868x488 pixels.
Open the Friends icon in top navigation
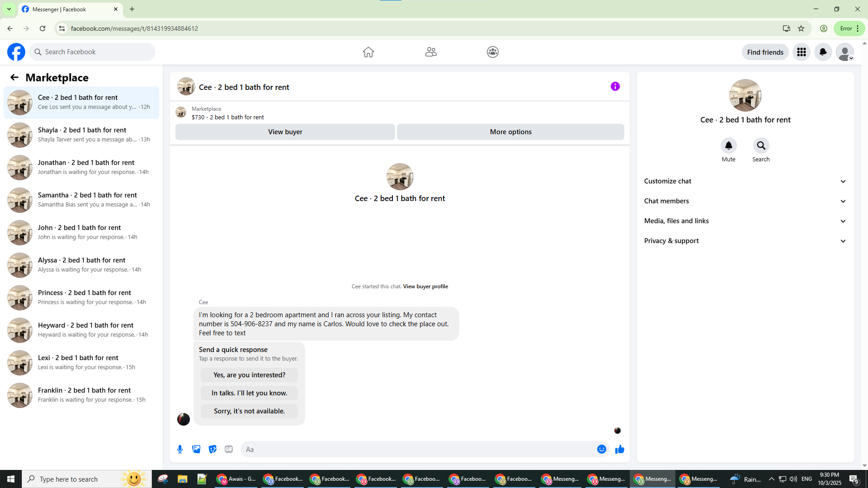point(431,52)
